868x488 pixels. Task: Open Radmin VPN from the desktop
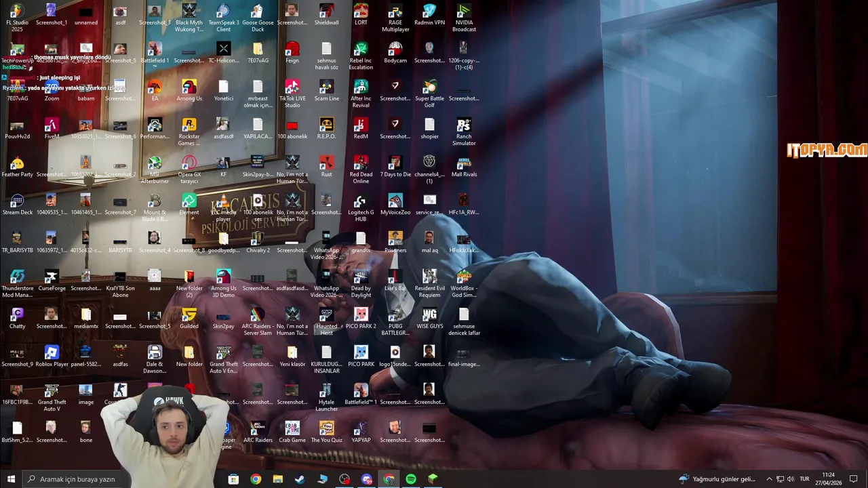tap(429, 15)
